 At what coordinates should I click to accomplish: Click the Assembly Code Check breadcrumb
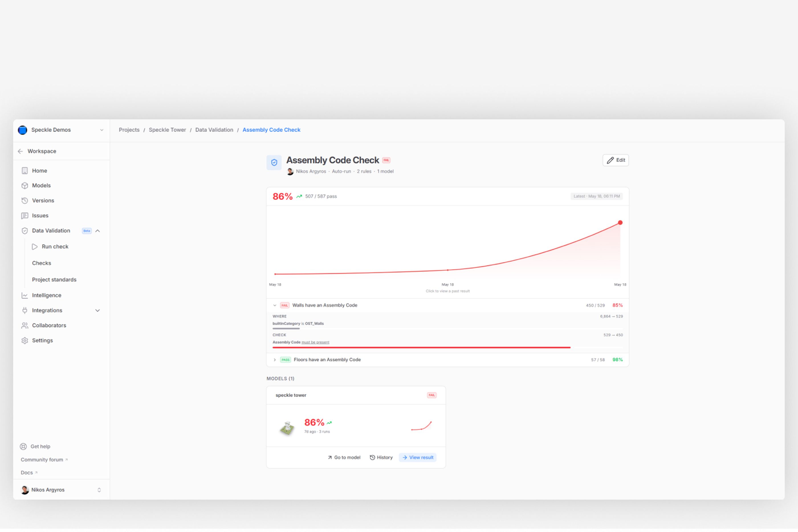click(x=271, y=130)
